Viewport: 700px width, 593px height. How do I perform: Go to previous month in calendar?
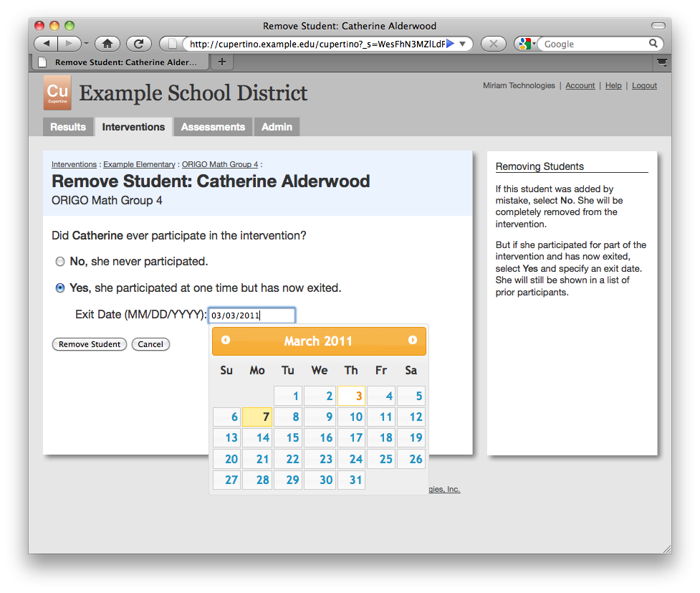coord(226,341)
